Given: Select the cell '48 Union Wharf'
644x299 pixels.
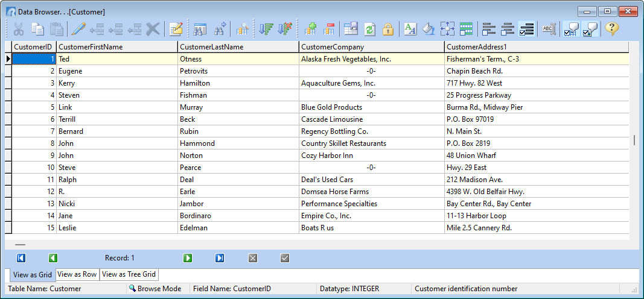Looking at the screenshot, I should pos(537,156).
